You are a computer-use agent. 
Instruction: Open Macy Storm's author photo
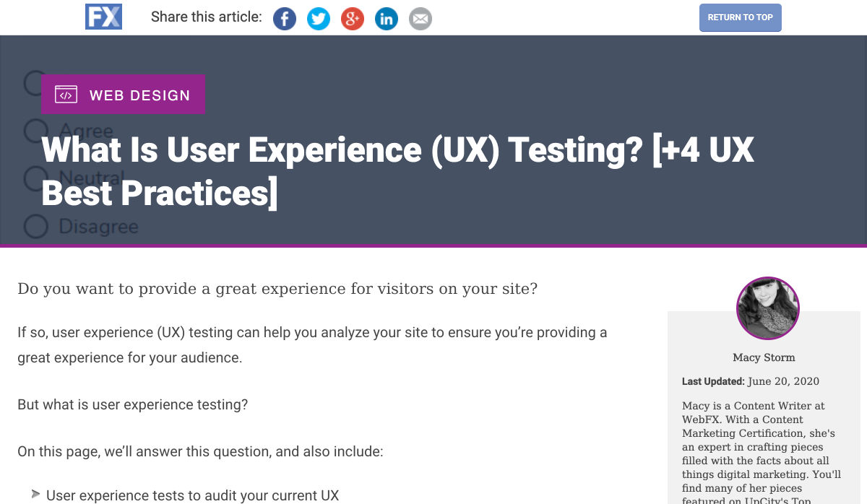767,308
